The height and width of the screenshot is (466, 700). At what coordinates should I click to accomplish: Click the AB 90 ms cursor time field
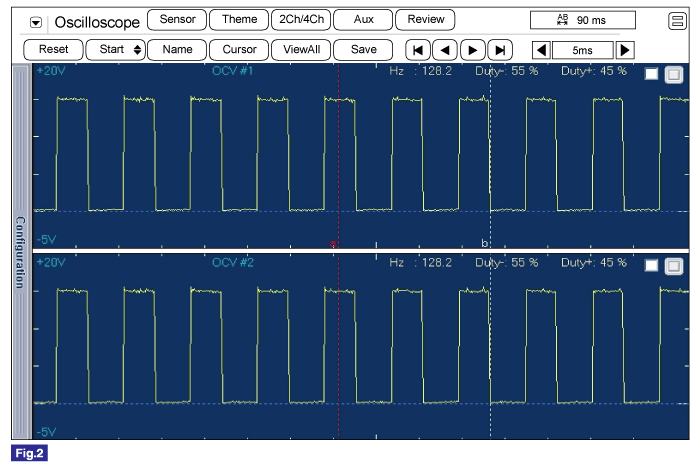click(x=583, y=20)
